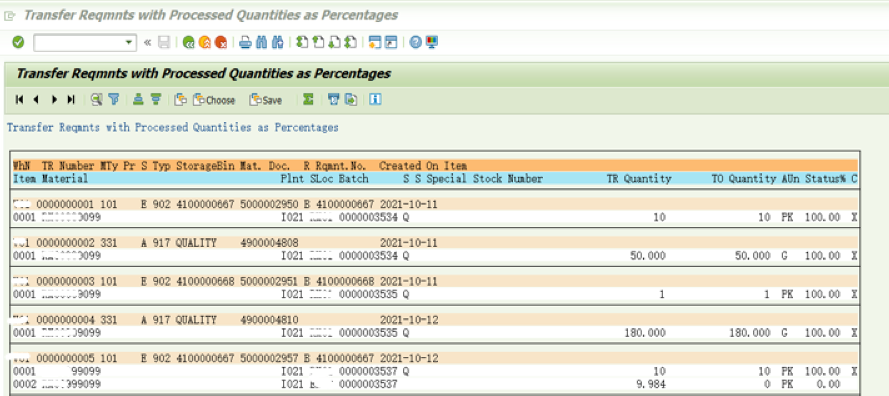This screenshot has height=396, width=889.
Task: Move one column right arrow
Action: (x=54, y=100)
